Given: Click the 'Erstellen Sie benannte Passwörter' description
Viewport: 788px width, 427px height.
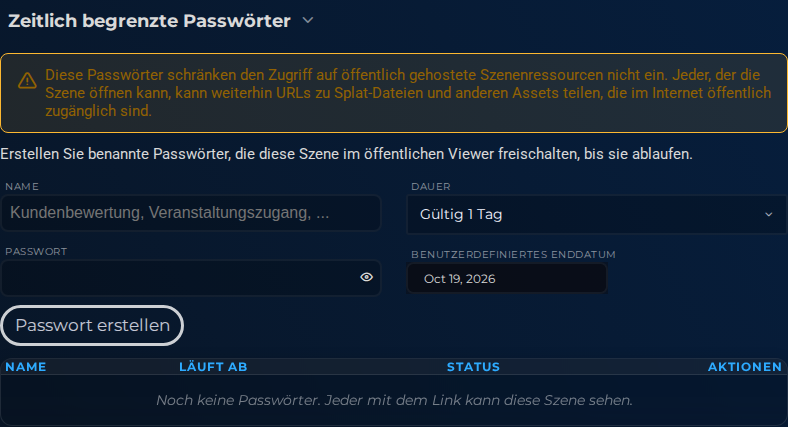Looking at the screenshot, I should (346, 154).
